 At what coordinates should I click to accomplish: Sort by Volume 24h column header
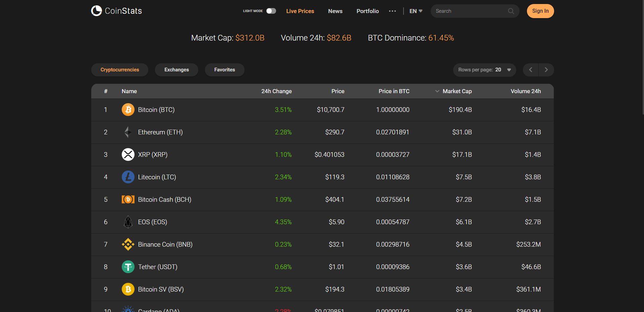pyautogui.click(x=526, y=91)
